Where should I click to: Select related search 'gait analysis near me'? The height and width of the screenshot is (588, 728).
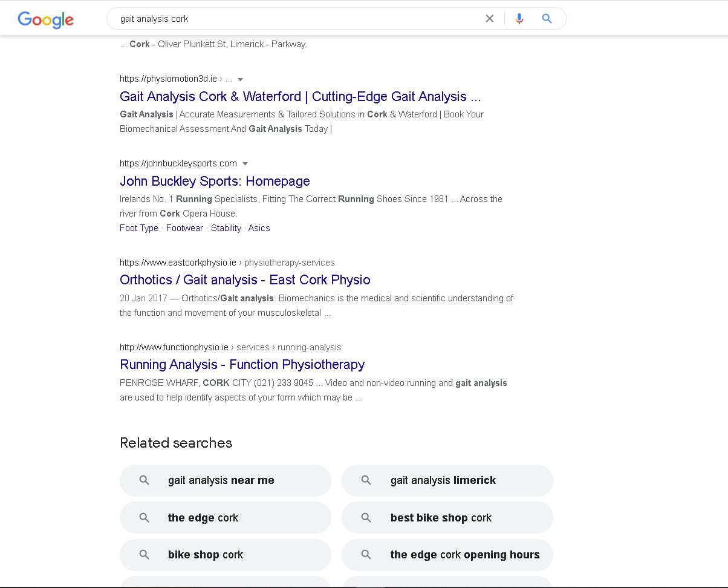pos(226,480)
